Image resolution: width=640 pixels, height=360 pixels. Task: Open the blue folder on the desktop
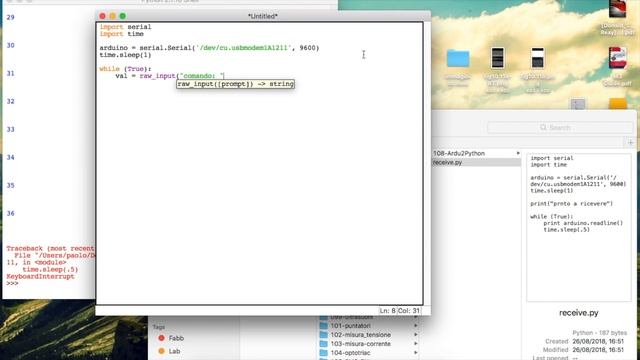pyautogui.click(x=458, y=59)
